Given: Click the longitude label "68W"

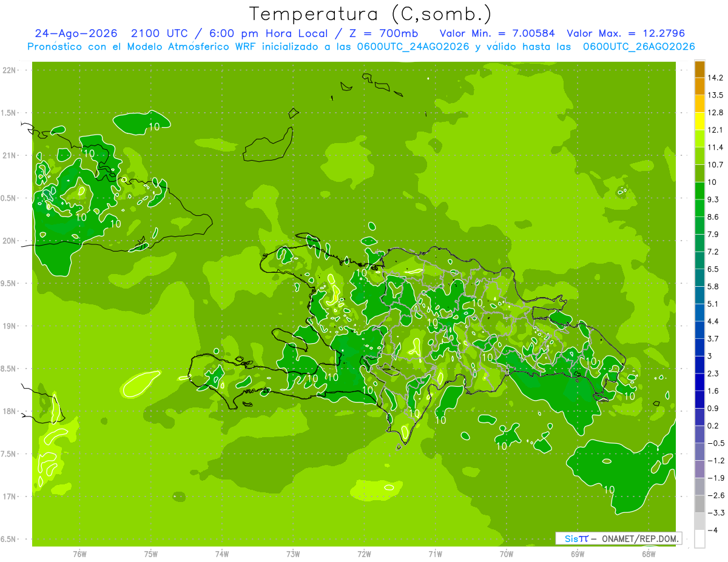Looking at the screenshot, I should pos(649,554).
